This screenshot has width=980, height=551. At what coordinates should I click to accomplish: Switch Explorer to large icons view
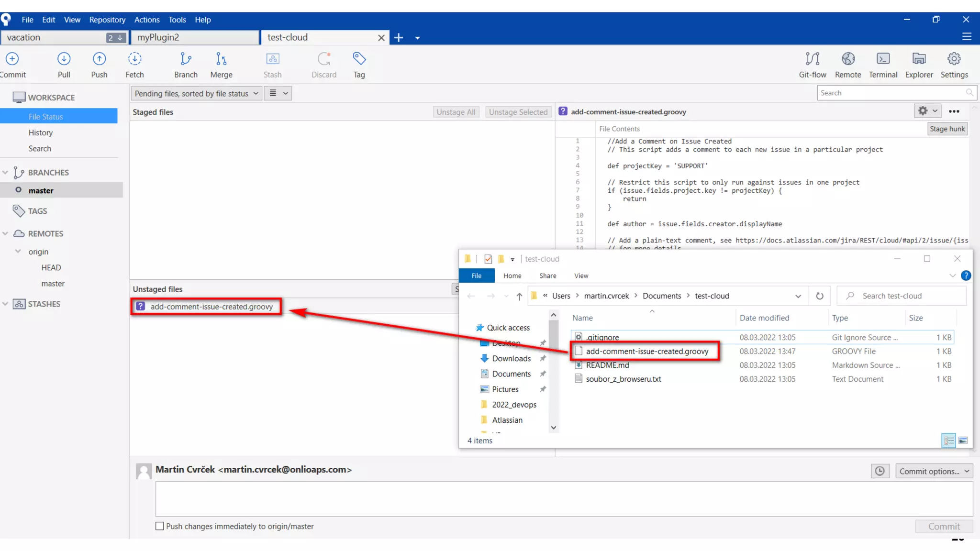[x=963, y=440]
